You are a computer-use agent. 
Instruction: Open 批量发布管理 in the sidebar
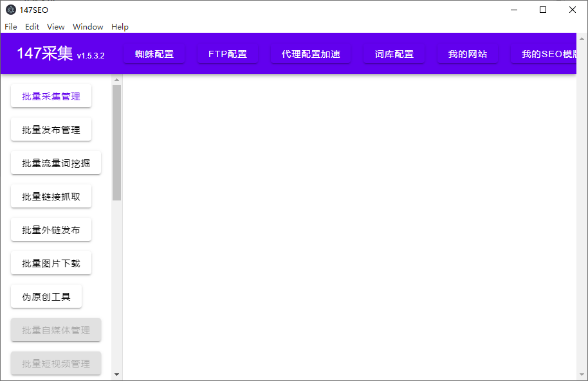tap(51, 130)
